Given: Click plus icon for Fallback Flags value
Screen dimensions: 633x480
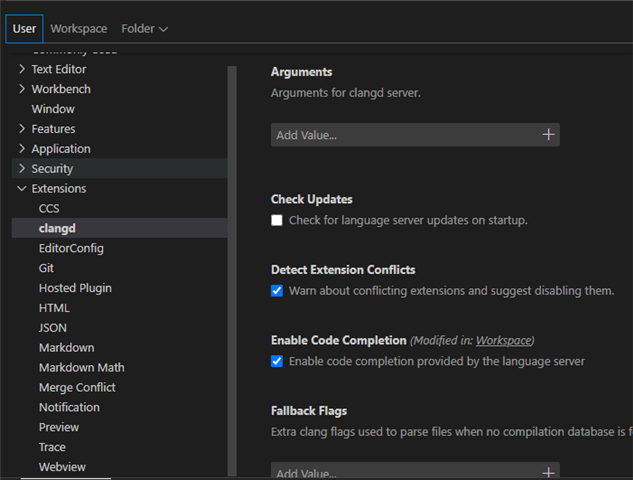Looking at the screenshot, I should [548, 472].
